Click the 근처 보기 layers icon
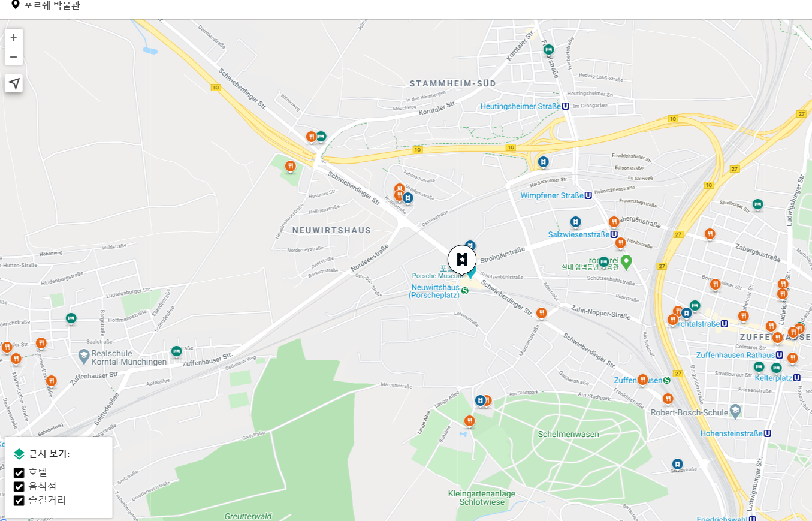This screenshot has height=521, width=812. [x=19, y=454]
